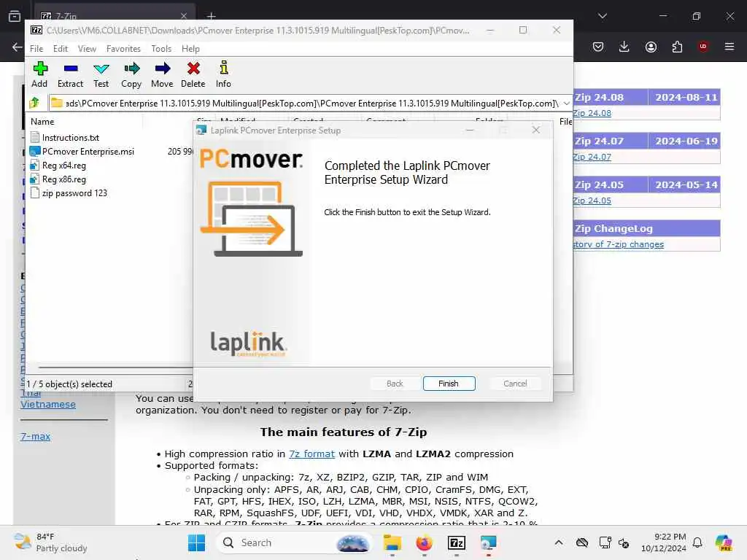Screen dimensions: 747x560
Task: Show hidden system tray icons
Action: (559, 542)
